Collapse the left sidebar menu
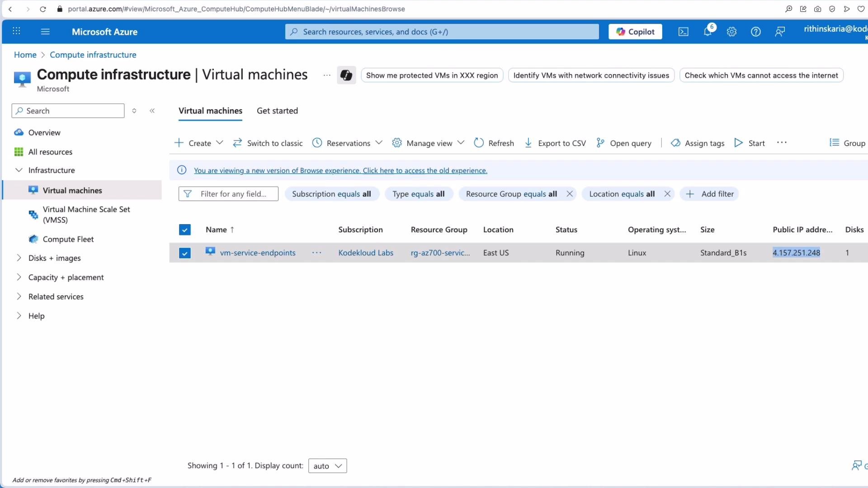This screenshot has height=488, width=868. 152,111
